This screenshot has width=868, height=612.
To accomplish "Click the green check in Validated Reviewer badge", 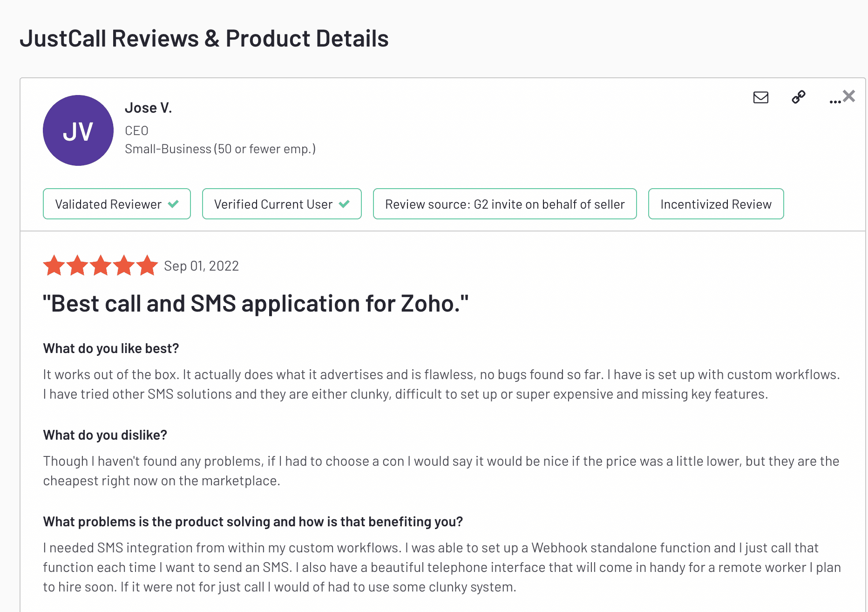I will click(173, 204).
